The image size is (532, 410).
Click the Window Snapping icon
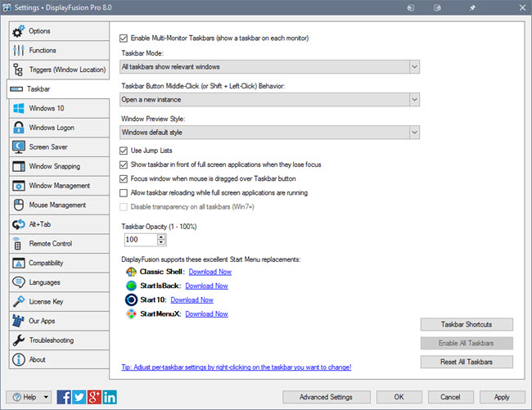(18, 166)
